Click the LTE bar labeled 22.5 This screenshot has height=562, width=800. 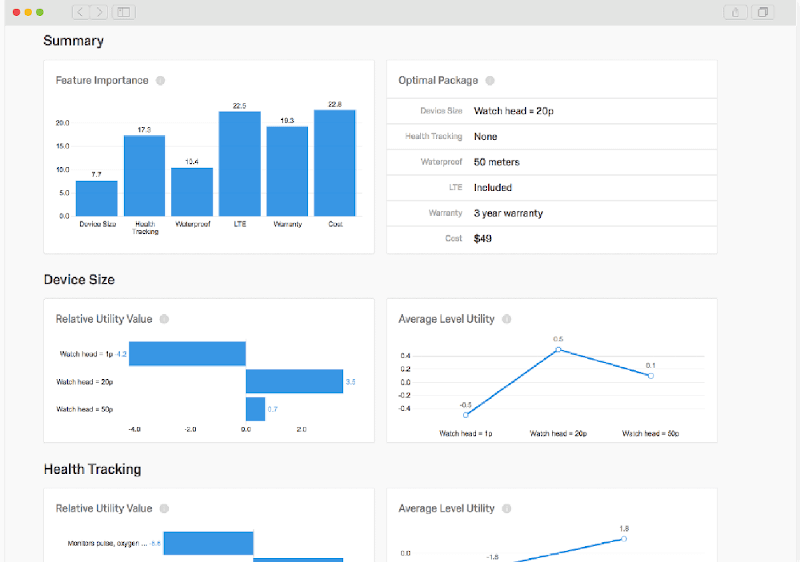[x=240, y=164]
